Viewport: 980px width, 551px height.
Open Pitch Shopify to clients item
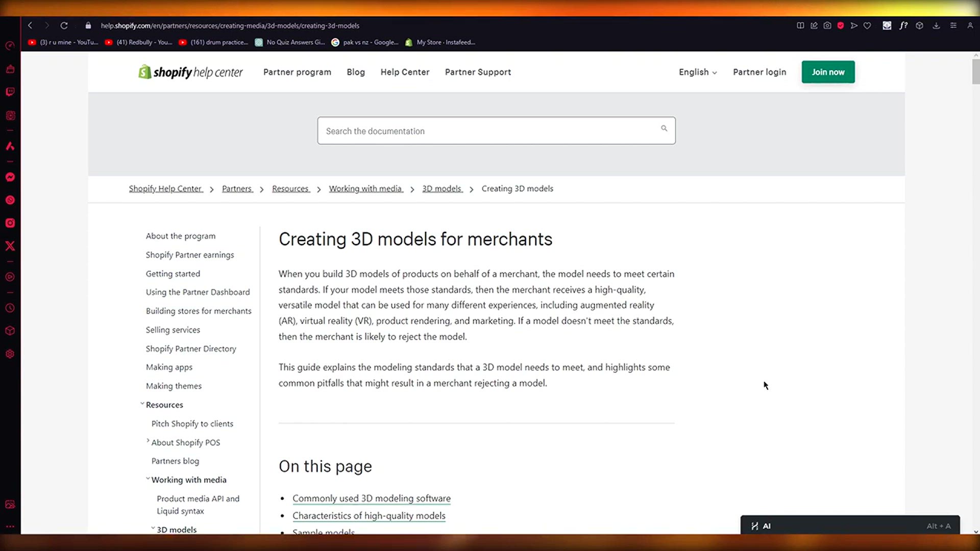pos(192,424)
